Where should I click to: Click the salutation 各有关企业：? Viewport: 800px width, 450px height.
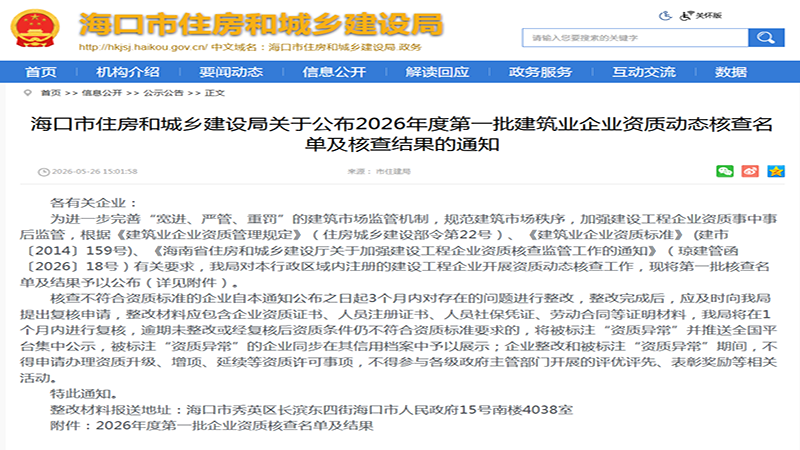pyautogui.click(x=94, y=203)
